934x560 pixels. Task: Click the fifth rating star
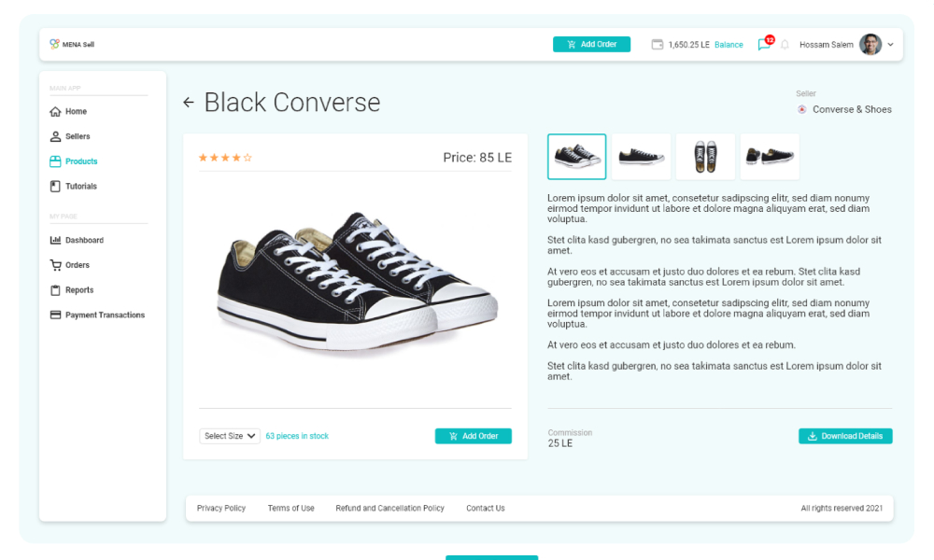coord(248,158)
